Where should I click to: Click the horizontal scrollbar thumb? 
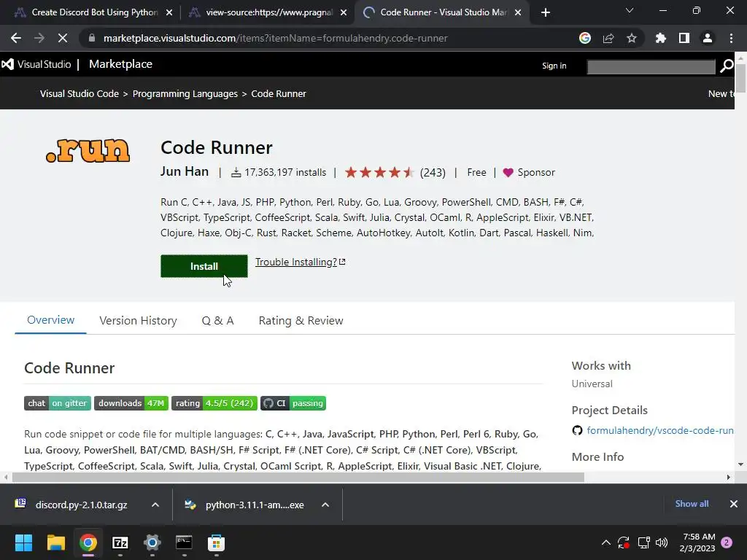point(298,477)
